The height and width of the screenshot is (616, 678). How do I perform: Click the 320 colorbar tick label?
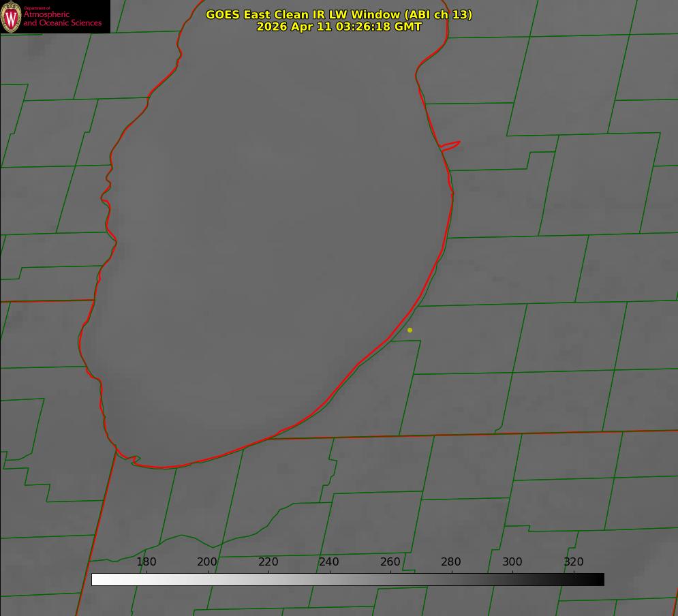click(x=574, y=561)
